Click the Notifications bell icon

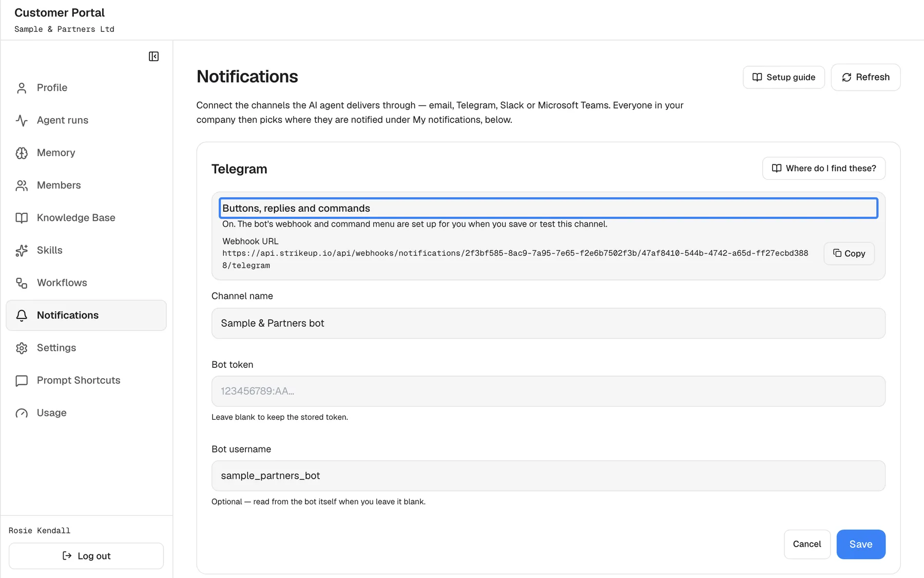(x=22, y=315)
